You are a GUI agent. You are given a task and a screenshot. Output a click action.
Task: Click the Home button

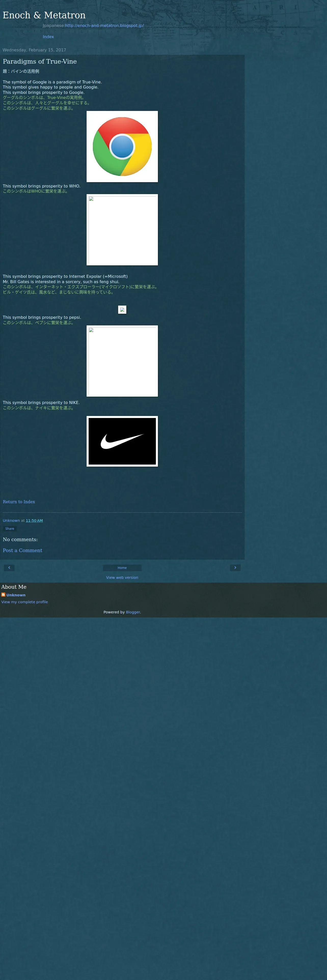point(122,568)
